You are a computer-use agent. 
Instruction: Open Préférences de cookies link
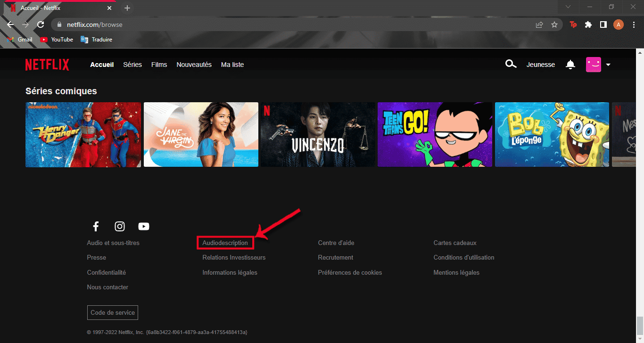pyautogui.click(x=350, y=273)
